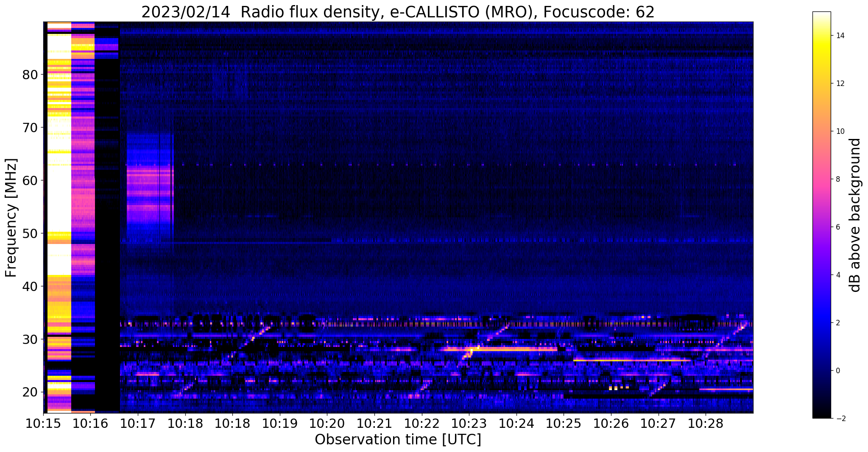Click the 10:22 time tick label
The width and height of the screenshot is (868, 452).
[421, 424]
